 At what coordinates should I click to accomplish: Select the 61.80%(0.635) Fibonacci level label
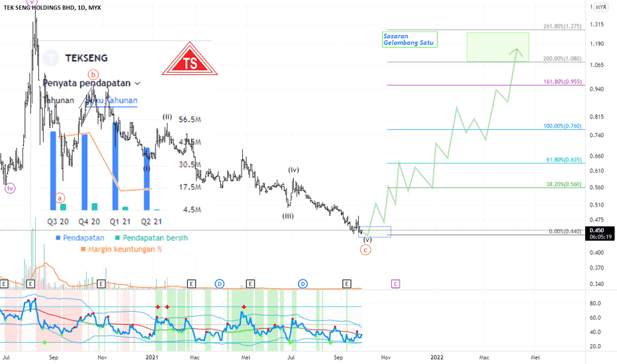point(564,159)
